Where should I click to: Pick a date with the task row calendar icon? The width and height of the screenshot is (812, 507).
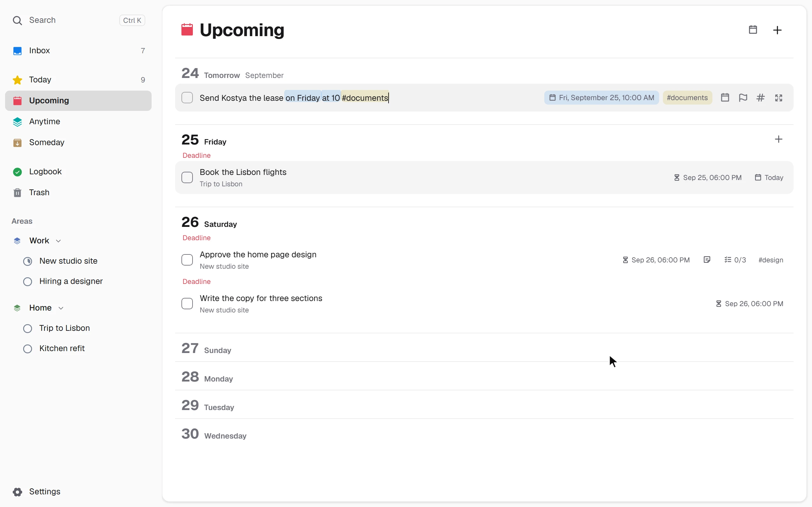(725, 98)
